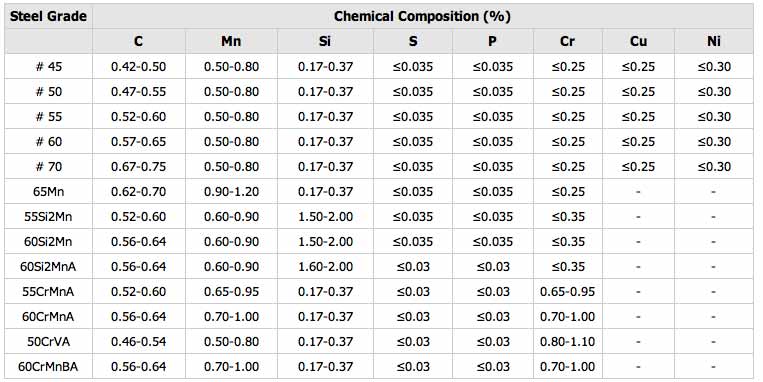Screen dimensions: 763x382
Task: Click the 0.67-0.75 carbon value for # 70
Action: (139, 166)
